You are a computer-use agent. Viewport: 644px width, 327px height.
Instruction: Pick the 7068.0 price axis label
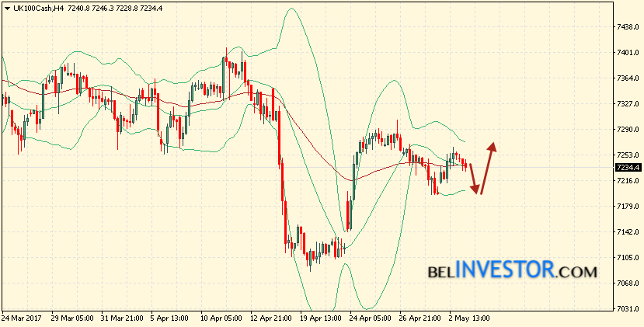(x=628, y=283)
